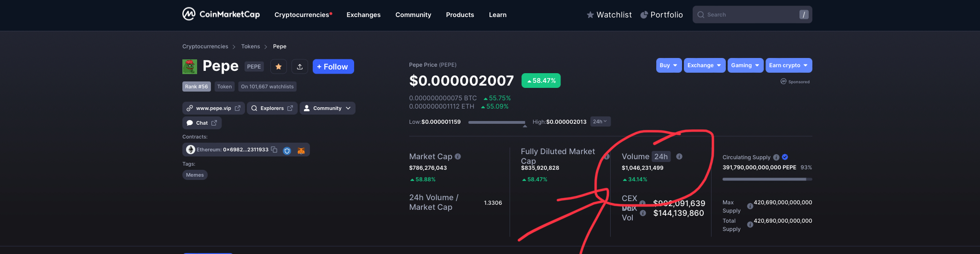Open the Products menu

460,15
